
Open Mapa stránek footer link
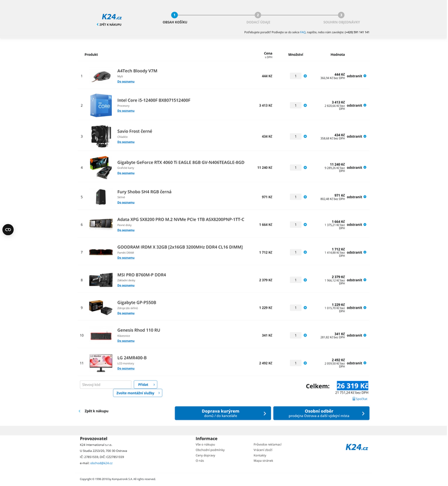[x=264, y=461]
